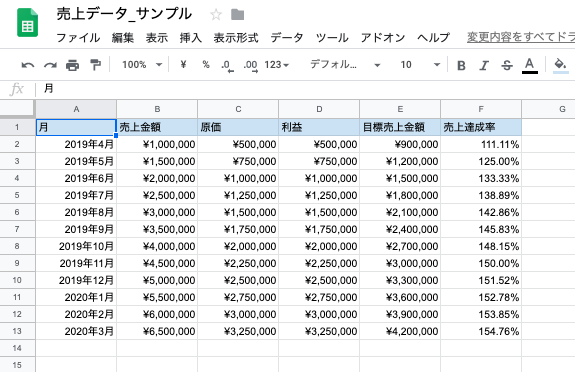Select column F header
The image size is (575, 372).
click(x=481, y=109)
